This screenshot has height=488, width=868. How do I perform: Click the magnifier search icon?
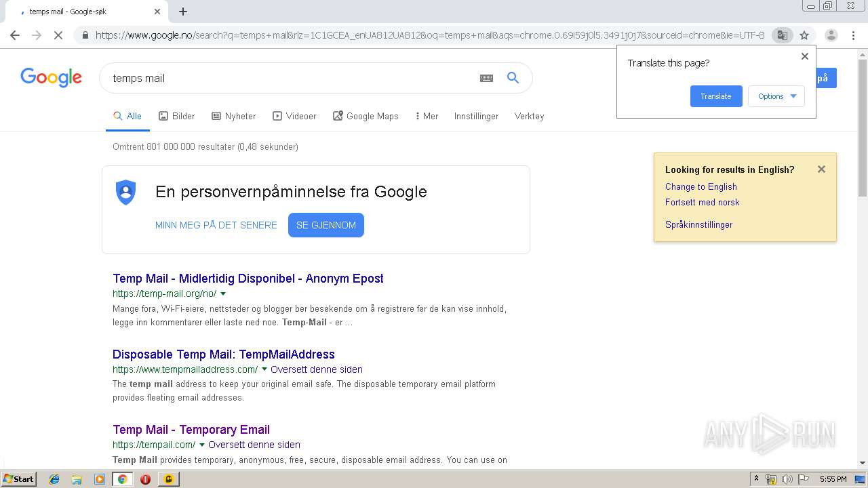pos(513,78)
